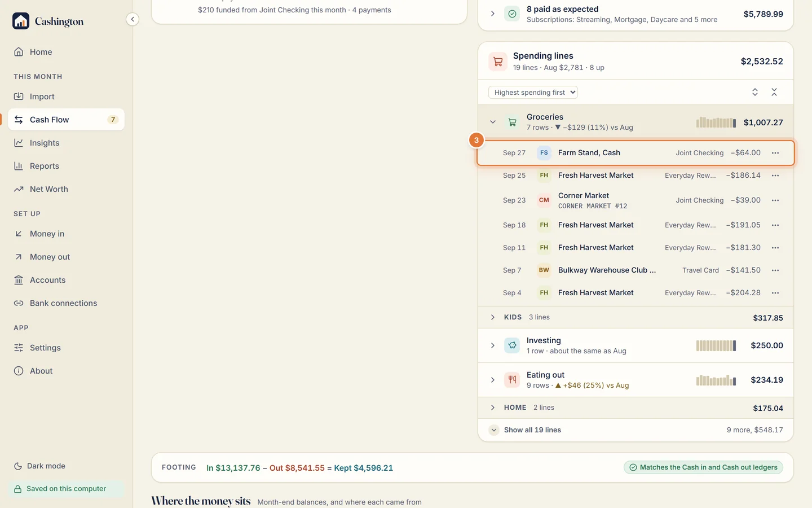Open the Insights page
Screen dimensions: 812x508
[67, 143]
